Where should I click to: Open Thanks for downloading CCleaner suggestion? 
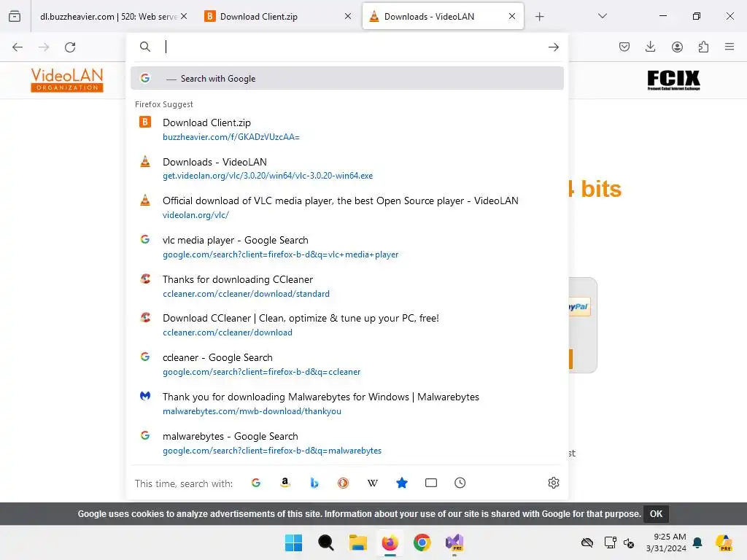[347, 286]
